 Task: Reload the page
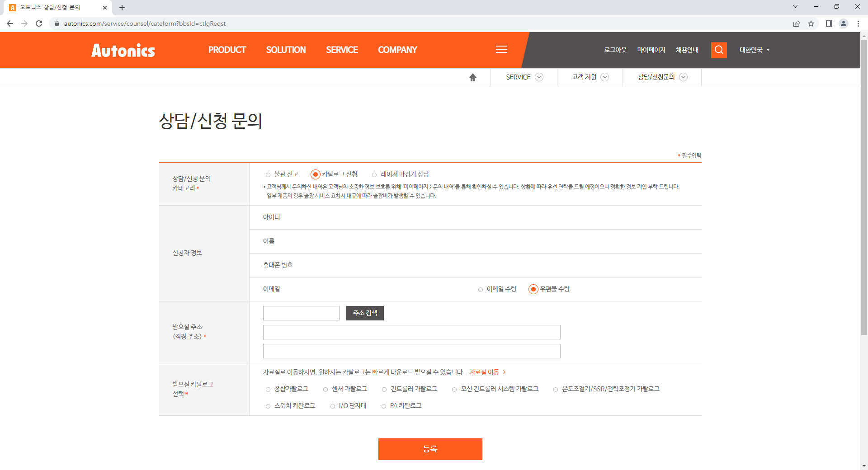(39, 23)
